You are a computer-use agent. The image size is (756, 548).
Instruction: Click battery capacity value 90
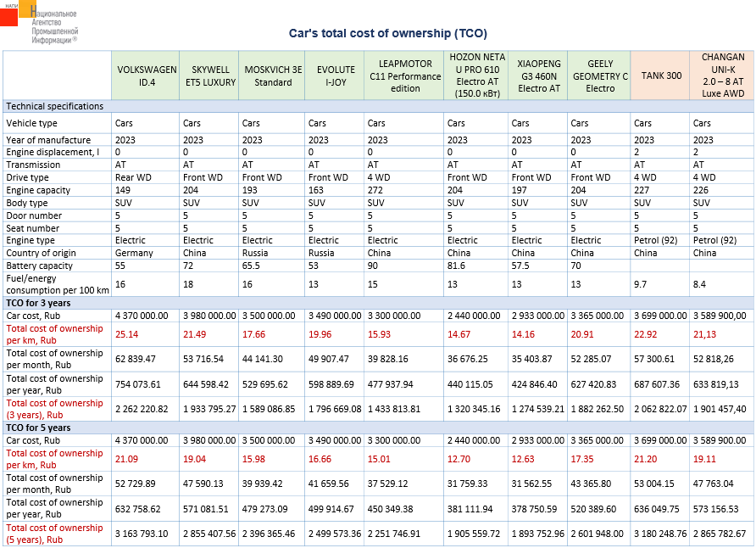point(373,266)
